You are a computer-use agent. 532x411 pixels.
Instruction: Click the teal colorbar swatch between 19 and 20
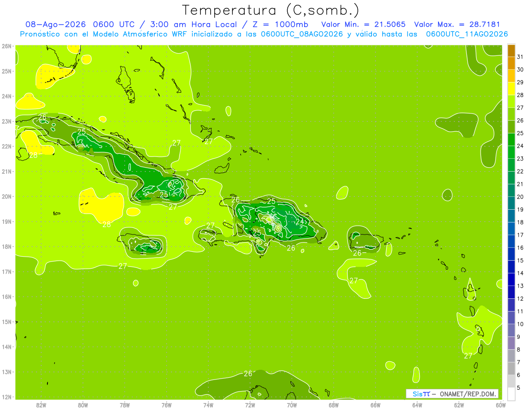click(511, 204)
